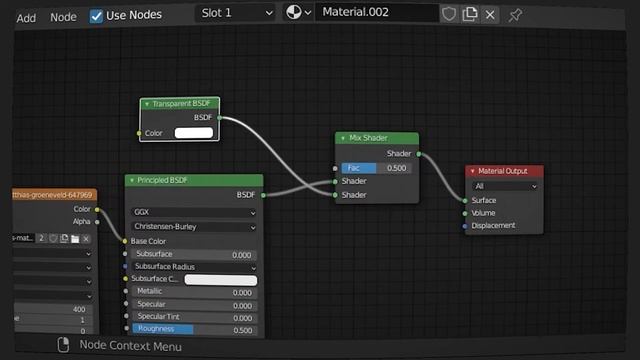Select the image texture node orange header

pos(54,195)
